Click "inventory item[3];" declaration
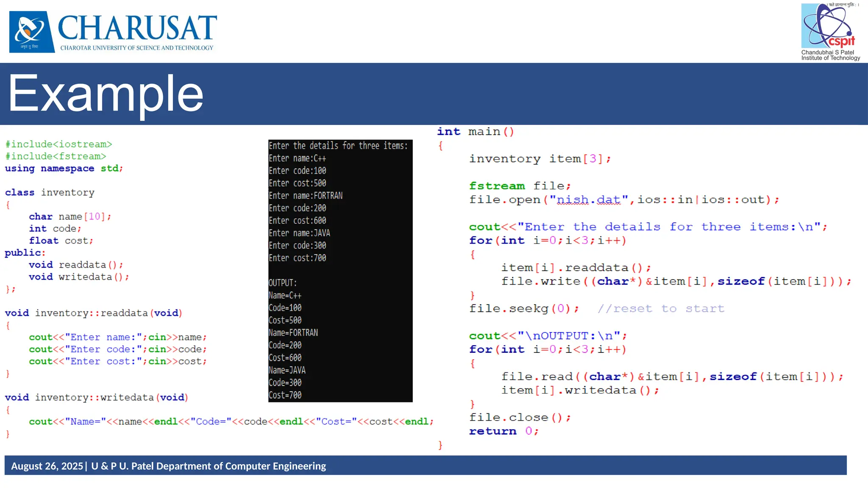 click(x=540, y=159)
